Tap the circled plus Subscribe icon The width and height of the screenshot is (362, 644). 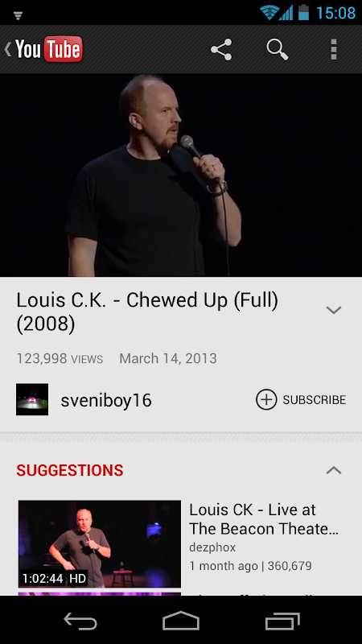coord(266,399)
